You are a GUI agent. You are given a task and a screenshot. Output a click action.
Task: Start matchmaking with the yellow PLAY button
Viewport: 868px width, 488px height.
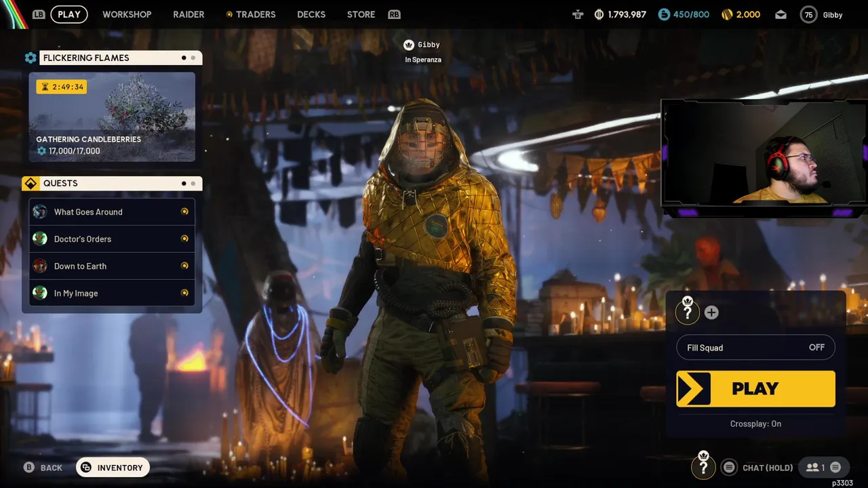click(755, 389)
